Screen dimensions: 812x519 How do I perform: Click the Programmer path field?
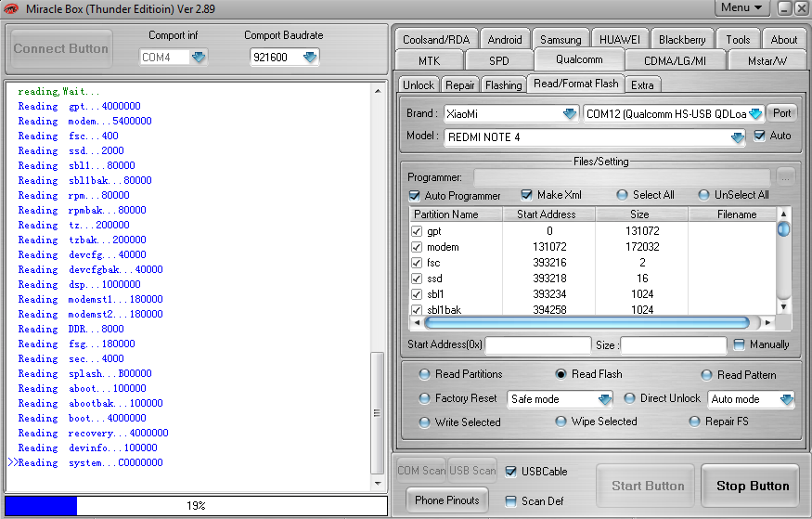click(622, 177)
